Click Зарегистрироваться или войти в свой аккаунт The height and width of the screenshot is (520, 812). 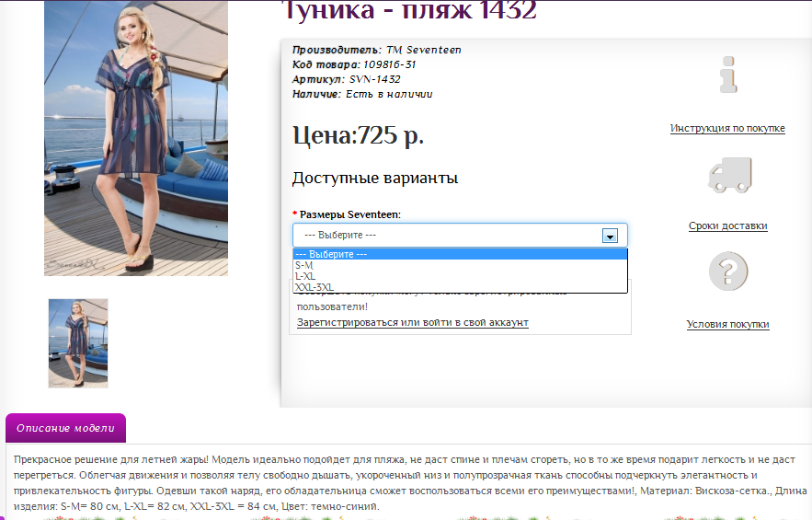coord(412,322)
